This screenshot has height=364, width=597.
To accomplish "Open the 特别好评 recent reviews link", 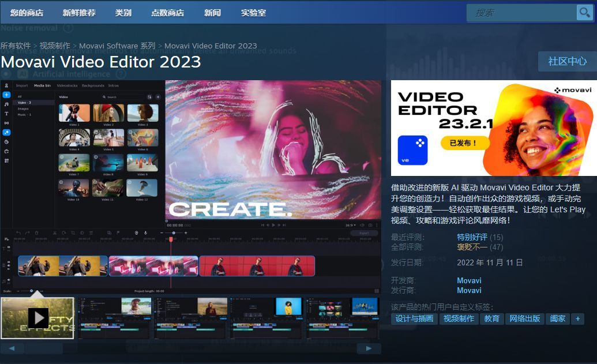I will tap(472, 237).
